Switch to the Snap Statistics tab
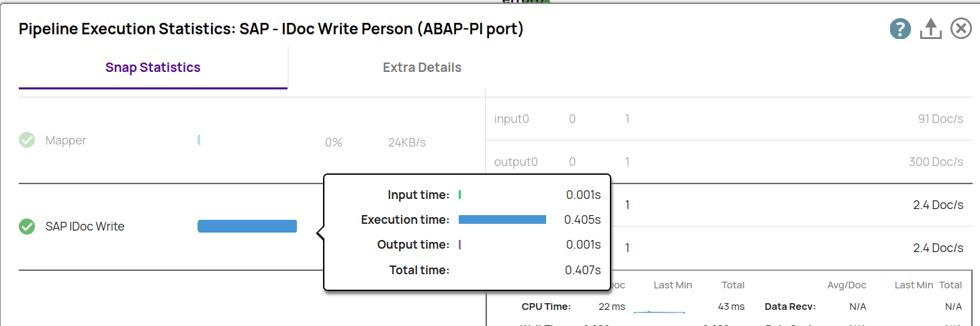This screenshot has width=980, height=326. tap(153, 68)
